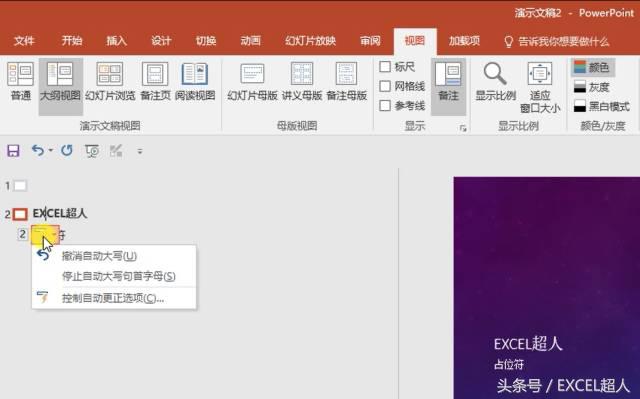Open the Home (开始) tab

click(x=72, y=41)
